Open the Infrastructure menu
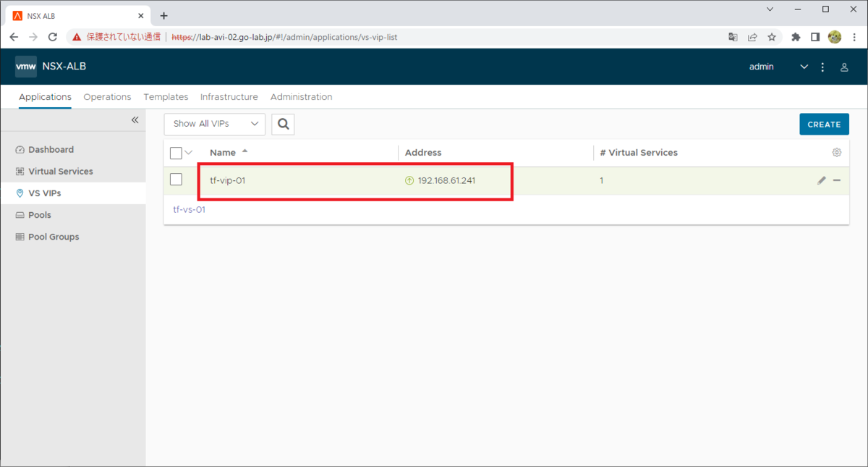Image resolution: width=868 pixels, height=467 pixels. [x=229, y=96]
